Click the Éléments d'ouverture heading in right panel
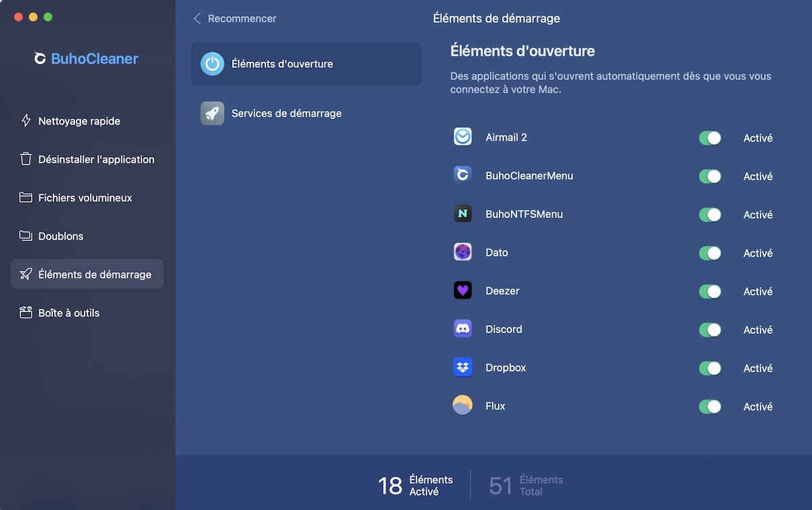 pos(522,51)
